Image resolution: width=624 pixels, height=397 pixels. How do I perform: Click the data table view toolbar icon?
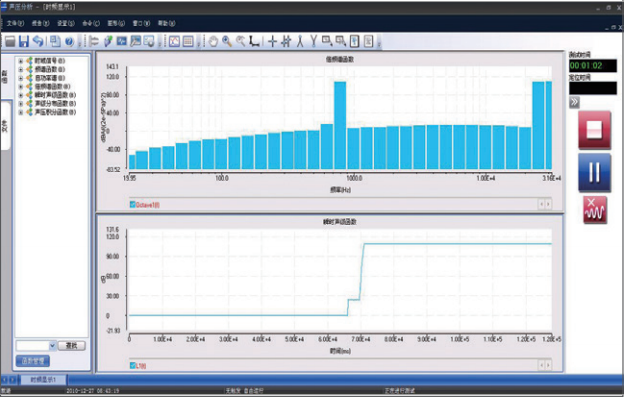tap(188, 41)
